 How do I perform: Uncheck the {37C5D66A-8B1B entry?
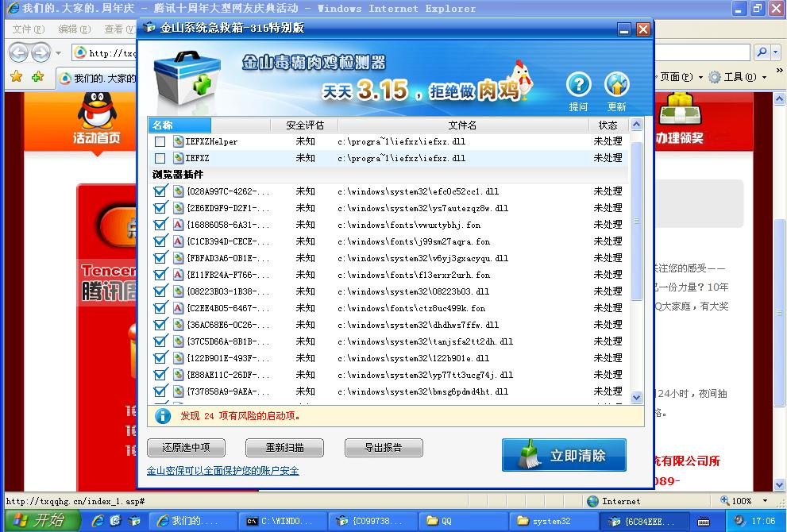coord(160,341)
